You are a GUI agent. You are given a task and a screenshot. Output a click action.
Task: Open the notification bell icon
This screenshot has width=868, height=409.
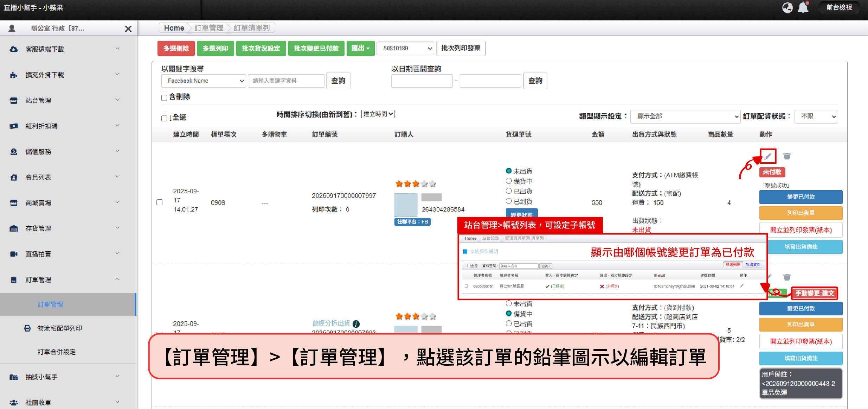coord(803,7)
